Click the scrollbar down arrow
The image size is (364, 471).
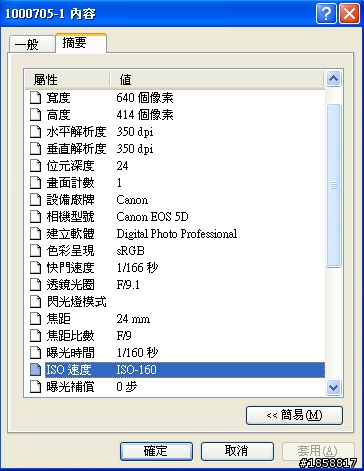point(333,387)
